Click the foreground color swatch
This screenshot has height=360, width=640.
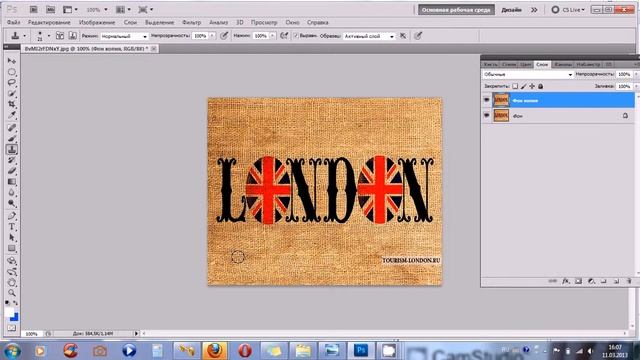9,312
